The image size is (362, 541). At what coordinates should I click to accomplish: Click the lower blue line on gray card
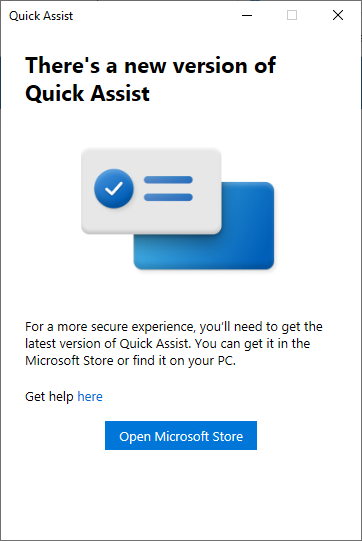pyautogui.click(x=168, y=197)
